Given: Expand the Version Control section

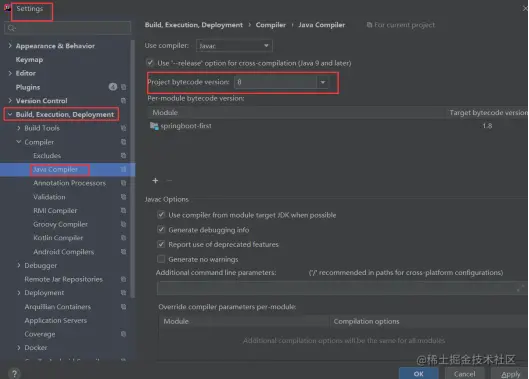Looking at the screenshot, I should 10,101.
